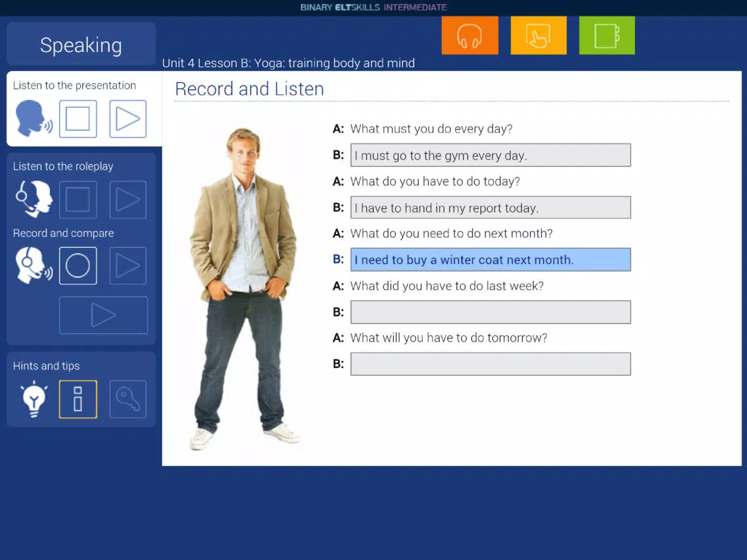Click the 'Listen to the roleplay' label
The height and width of the screenshot is (560, 747).
pos(63,166)
